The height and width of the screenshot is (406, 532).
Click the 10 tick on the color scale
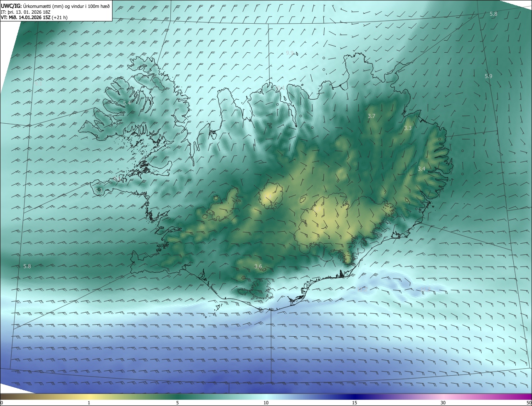coord(266,403)
